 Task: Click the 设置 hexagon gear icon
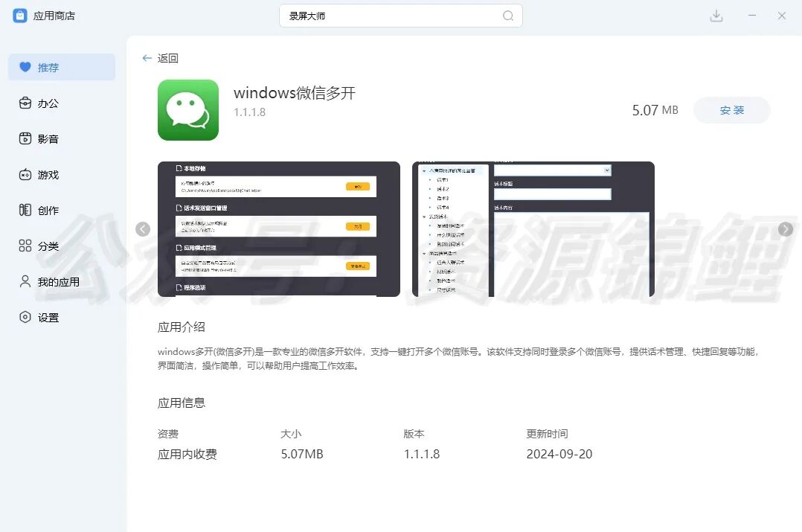(25, 317)
